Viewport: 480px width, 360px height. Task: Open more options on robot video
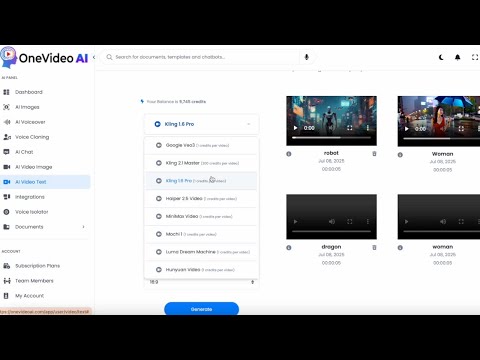coord(368,128)
